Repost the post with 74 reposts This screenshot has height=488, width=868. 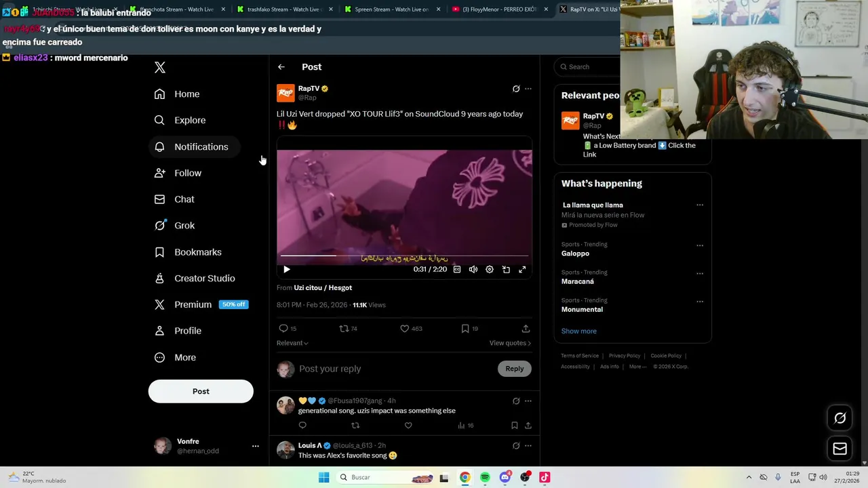(x=344, y=329)
